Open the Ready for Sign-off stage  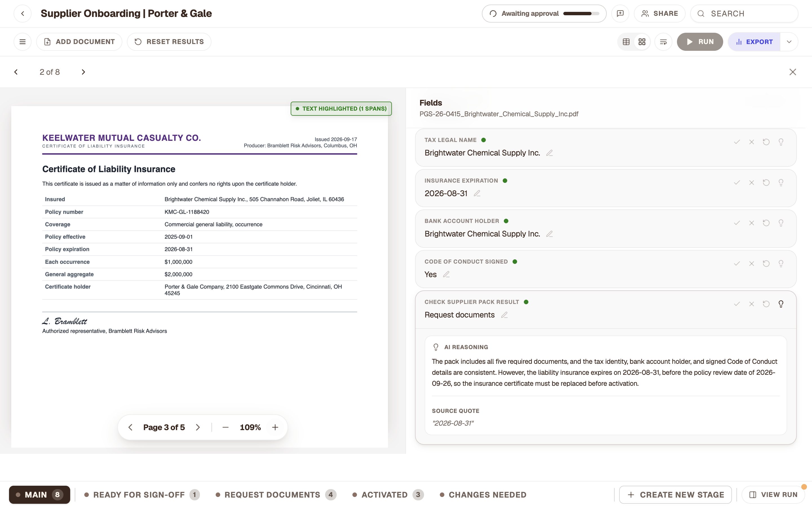point(142,494)
